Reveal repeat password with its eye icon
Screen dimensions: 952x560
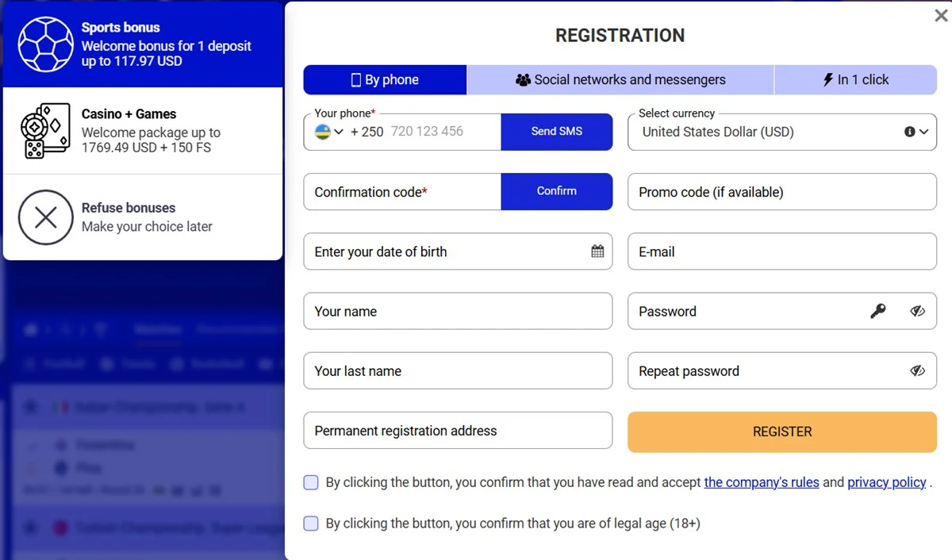coord(918,370)
